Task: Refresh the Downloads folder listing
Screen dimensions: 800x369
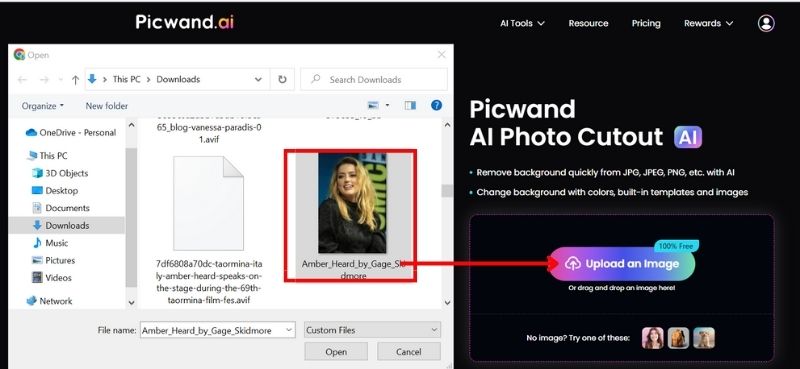Action: (282, 80)
